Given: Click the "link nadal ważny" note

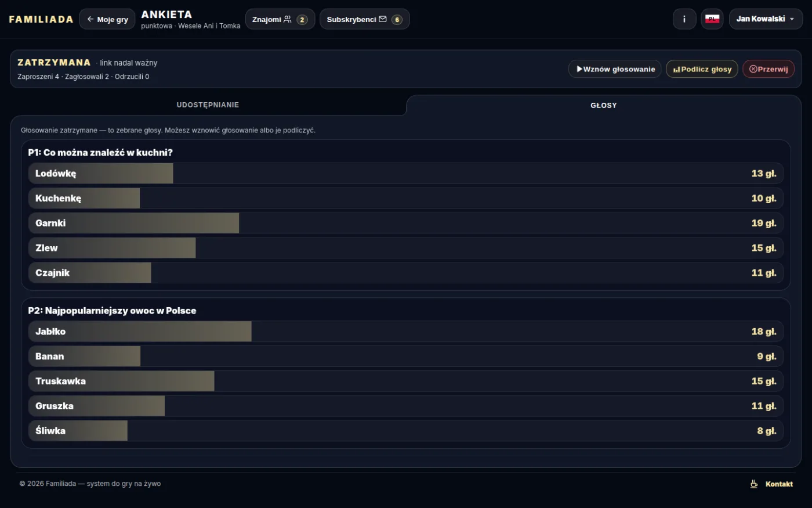Looking at the screenshot, I should click(x=128, y=63).
